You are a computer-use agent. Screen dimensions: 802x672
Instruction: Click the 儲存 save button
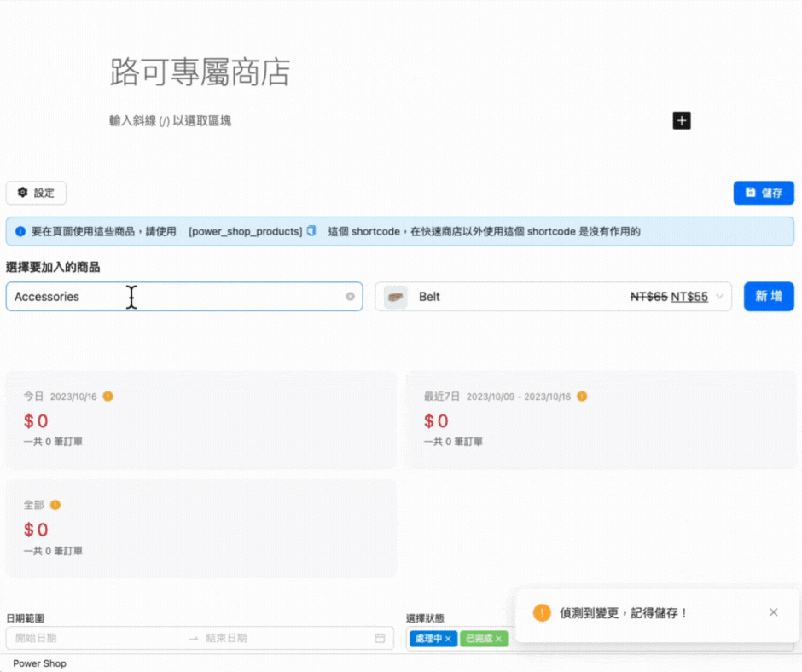(764, 193)
